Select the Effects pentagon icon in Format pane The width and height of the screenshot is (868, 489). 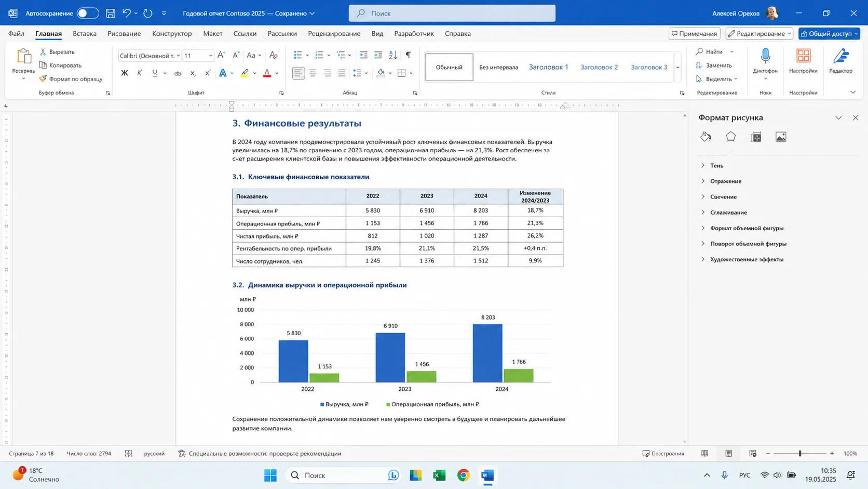(730, 137)
